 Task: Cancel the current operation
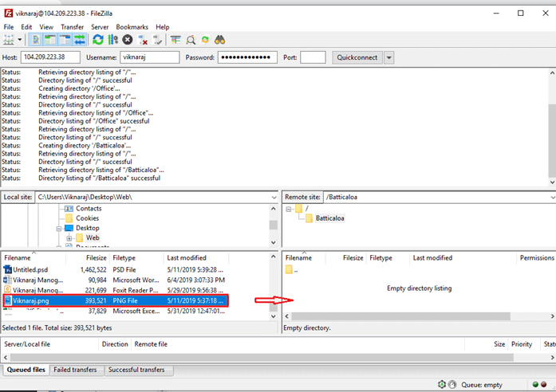coord(128,40)
